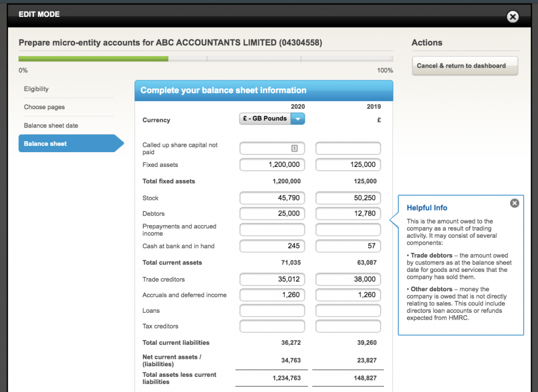This screenshot has height=392, width=538.
Task: Open the currency dropdown arrow
Action: 297,119
